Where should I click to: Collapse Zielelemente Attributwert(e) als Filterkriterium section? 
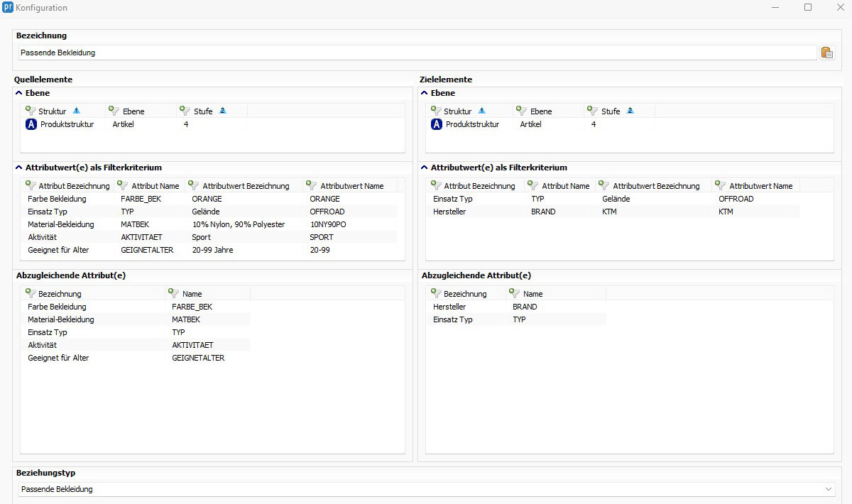pyautogui.click(x=424, y=168)
